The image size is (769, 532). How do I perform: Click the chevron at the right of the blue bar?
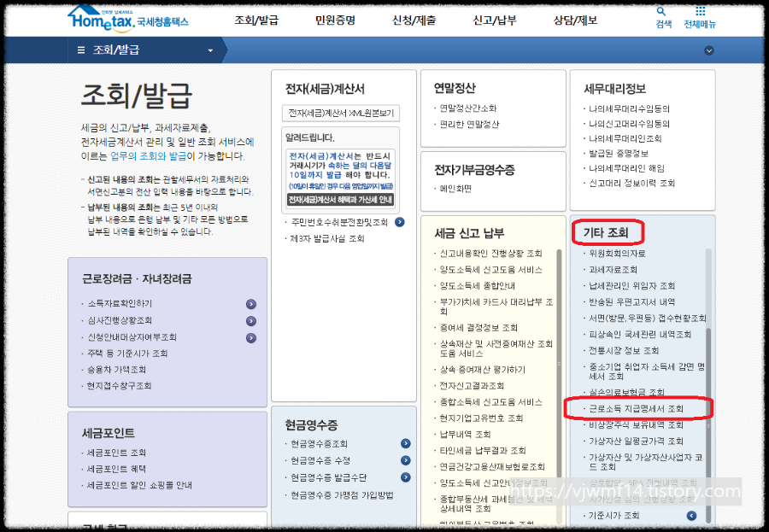pos(709,51)
